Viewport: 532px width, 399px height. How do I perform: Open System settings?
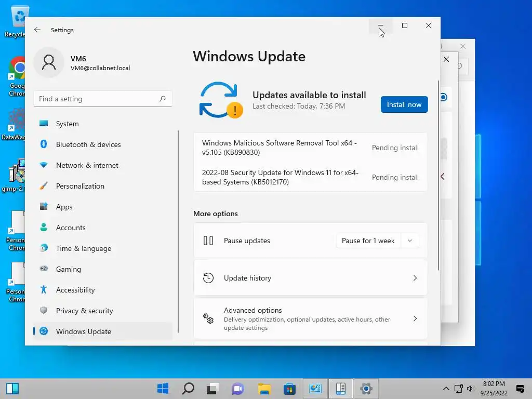coord(103,124)
